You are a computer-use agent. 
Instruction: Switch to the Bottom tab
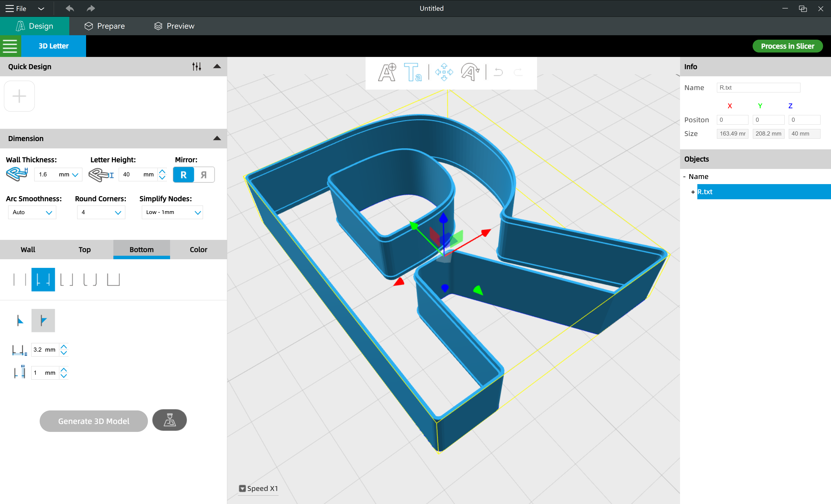142,250
